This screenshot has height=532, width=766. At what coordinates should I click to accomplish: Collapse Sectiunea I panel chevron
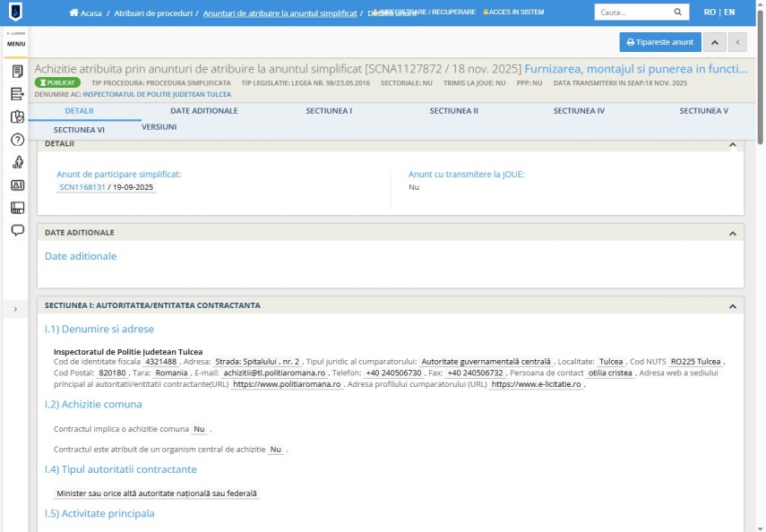click(x=732, y=306)
